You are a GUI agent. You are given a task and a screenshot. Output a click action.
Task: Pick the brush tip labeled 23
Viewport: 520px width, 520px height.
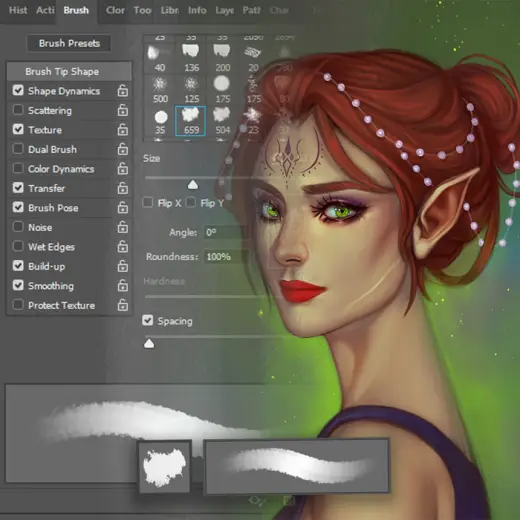[253, 121]
